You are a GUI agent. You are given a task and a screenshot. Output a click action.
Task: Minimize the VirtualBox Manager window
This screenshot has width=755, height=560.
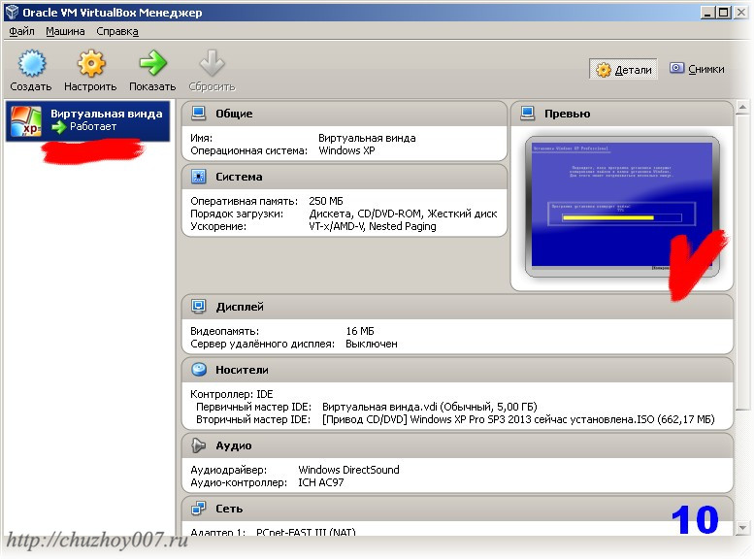coord(706,13)
